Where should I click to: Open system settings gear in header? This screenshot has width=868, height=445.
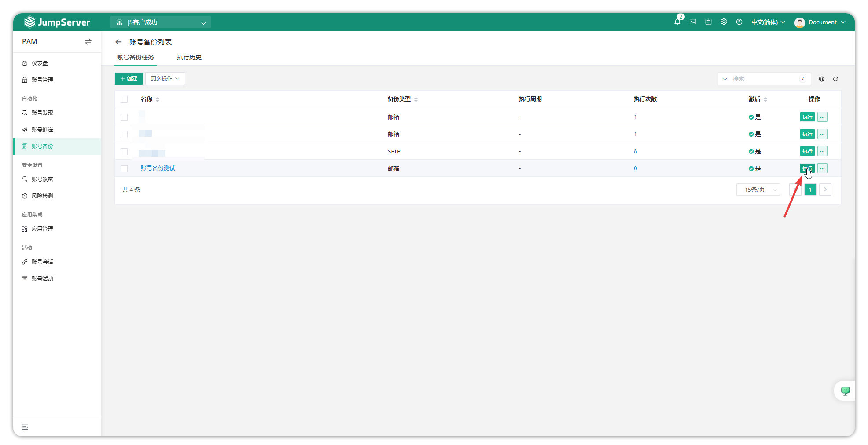coord(724,22)
